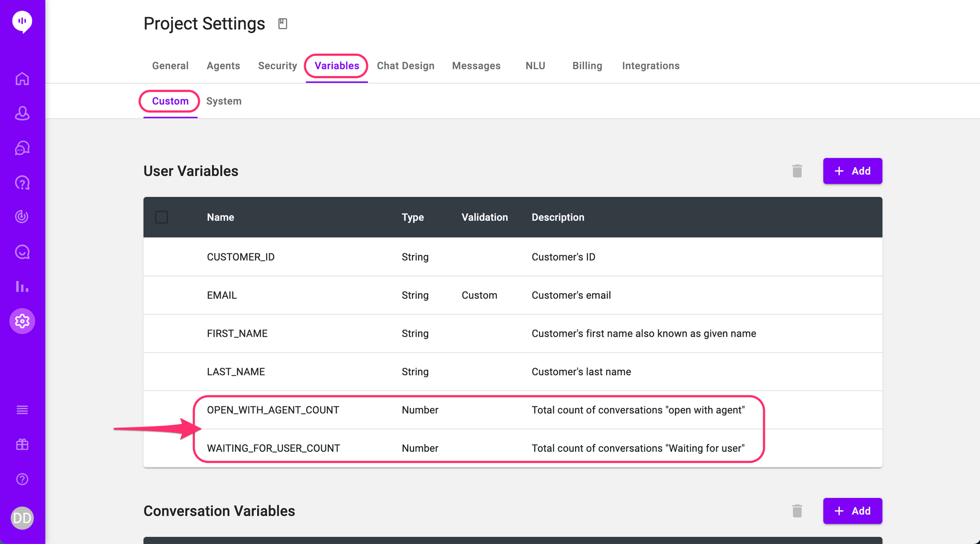Image resolution: width=980 pixels, height=544 pixels.
Task: Open the DD user avatar
Action: coord(22,518)
